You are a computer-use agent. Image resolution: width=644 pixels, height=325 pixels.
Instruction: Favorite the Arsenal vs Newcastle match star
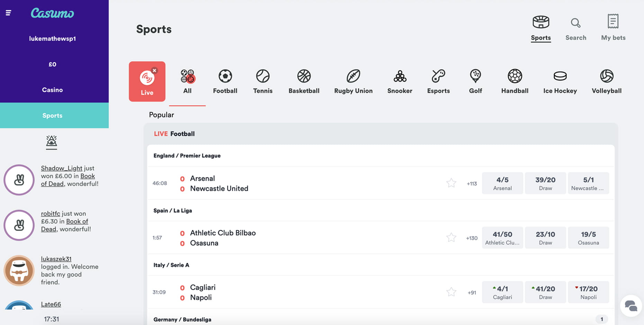coord(451,183)
